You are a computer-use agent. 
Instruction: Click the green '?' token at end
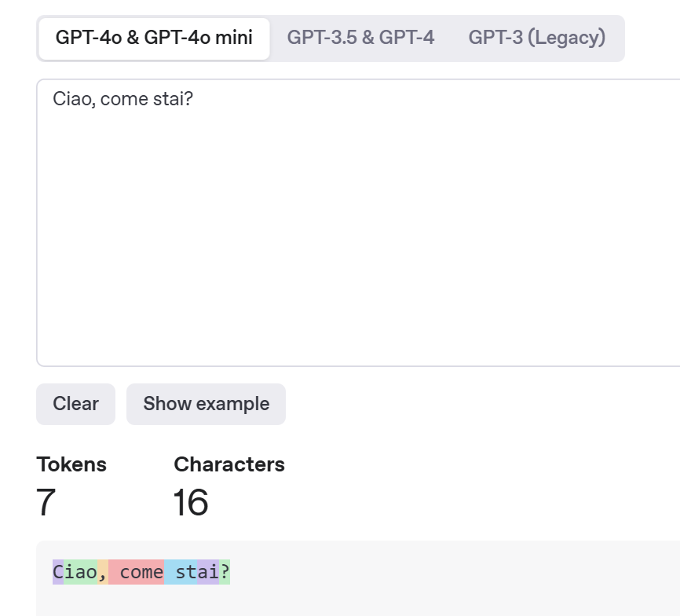click(x=225, y=572)
